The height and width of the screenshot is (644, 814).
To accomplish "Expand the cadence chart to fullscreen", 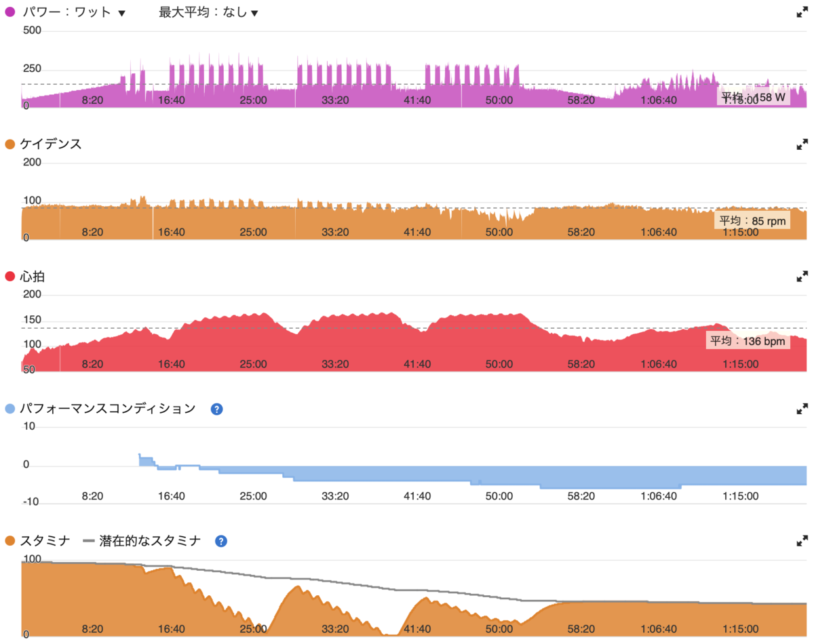I will tap(802, 144).
